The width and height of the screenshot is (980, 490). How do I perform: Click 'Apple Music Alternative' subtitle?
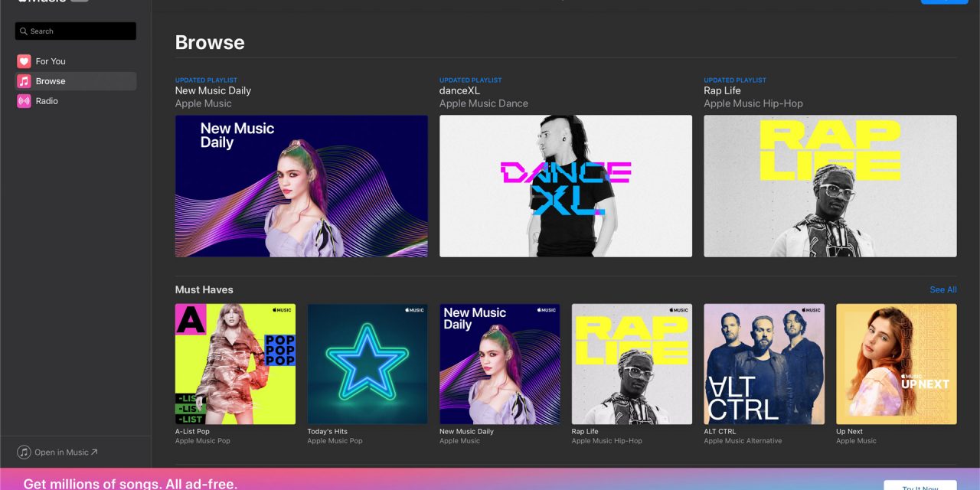pyautogui.click(x=743, y=441)
